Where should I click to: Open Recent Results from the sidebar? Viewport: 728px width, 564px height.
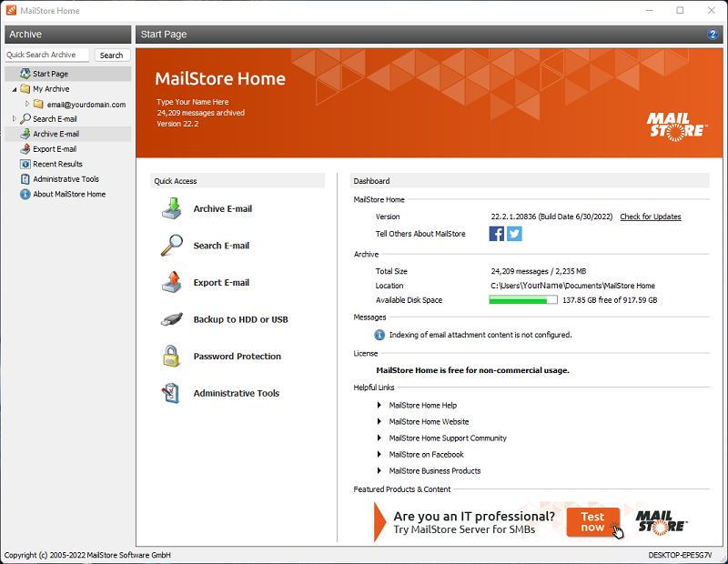coord(57,164)
